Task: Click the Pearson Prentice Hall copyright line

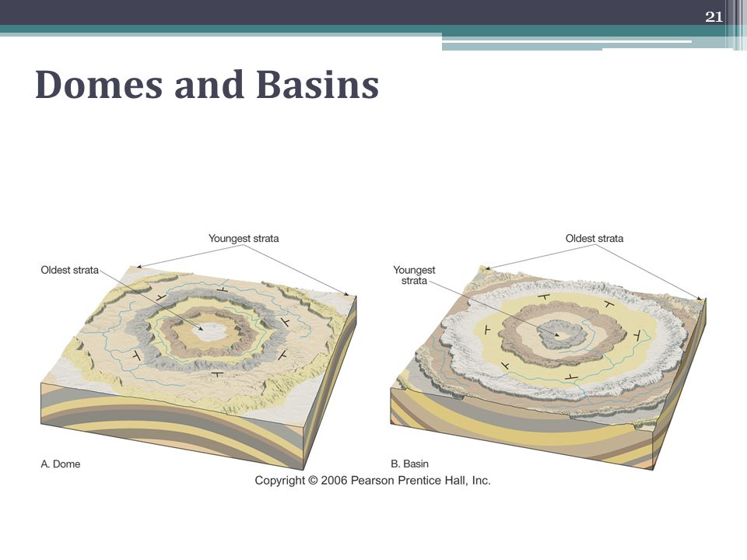Action: (373, 481)
